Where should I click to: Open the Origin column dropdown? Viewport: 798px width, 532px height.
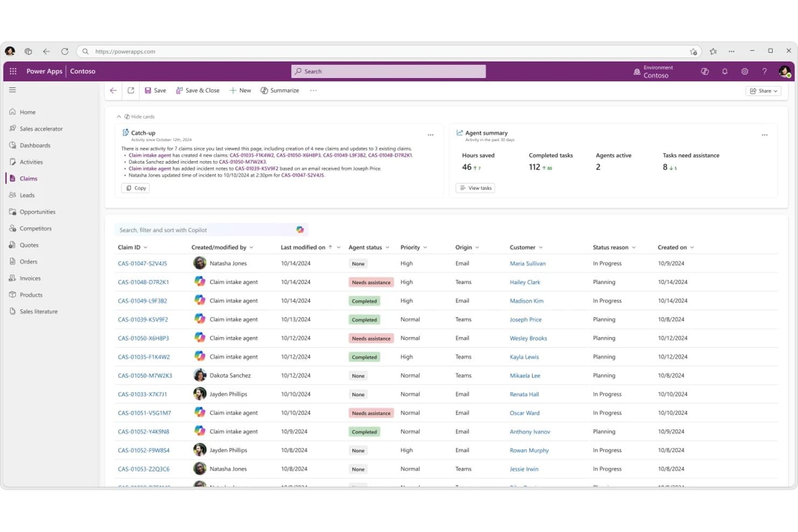click(477, 247)
